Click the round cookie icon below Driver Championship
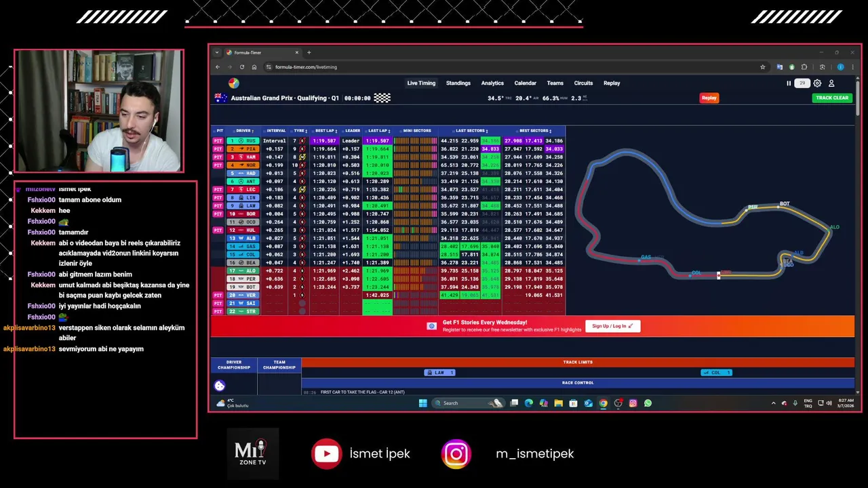Viewport: 868px width, 488px height. click(x=220, y=386)
